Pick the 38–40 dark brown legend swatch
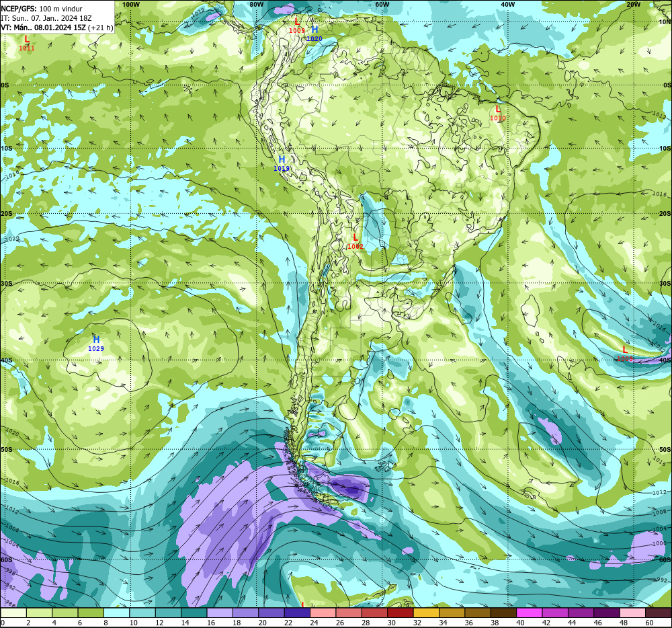 tap(503, 613)
